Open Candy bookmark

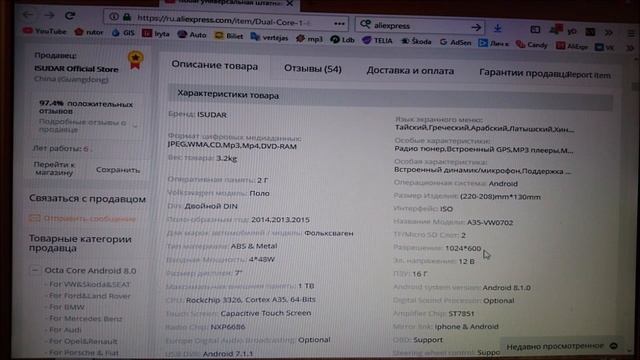click(531, 44)
